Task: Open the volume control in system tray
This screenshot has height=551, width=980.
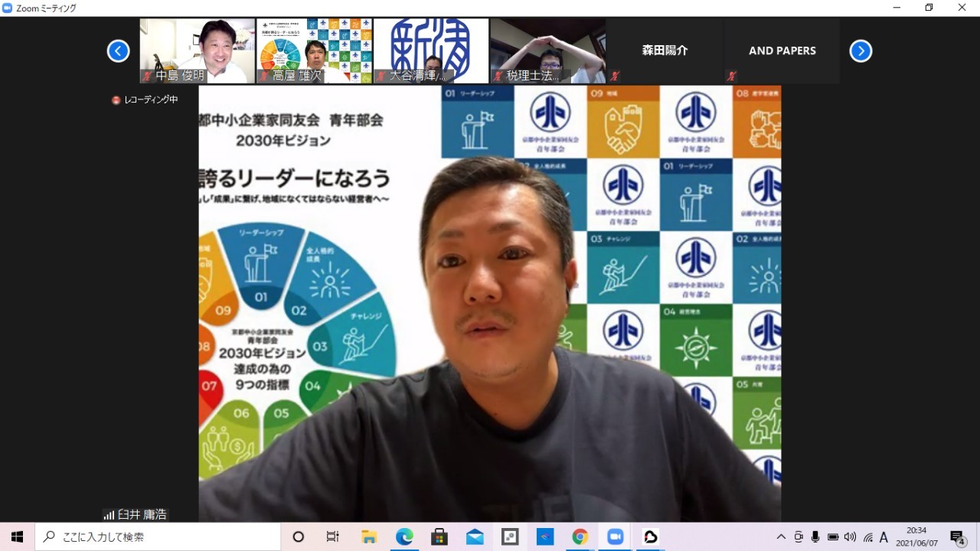Action: pyautogui.click(x=850, y=536)
